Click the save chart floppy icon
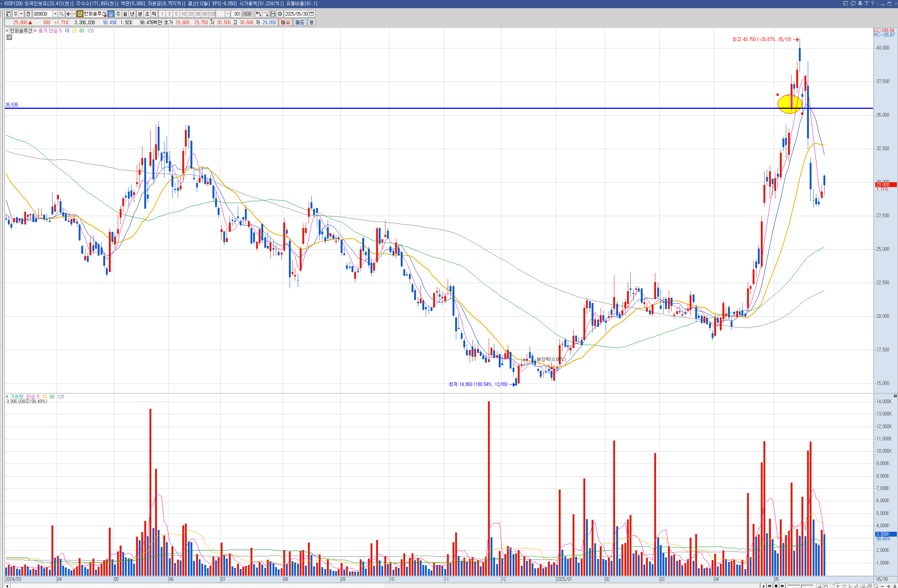Image resolution: width=898 pixels, height=588 pixels. (x=272, y=14)
